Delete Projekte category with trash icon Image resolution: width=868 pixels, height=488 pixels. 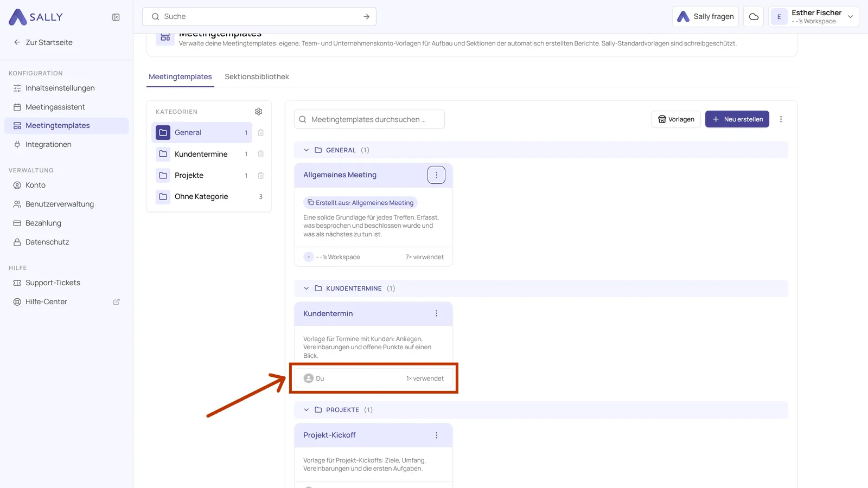261,175
